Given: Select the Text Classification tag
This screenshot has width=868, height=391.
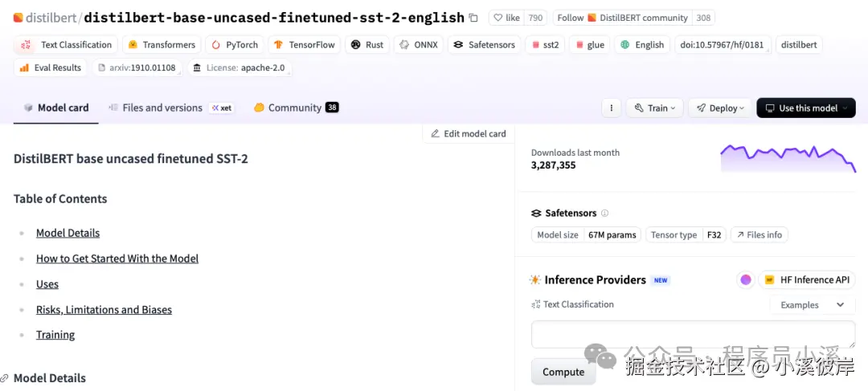Looking at the screenshot, I should 66,45.
